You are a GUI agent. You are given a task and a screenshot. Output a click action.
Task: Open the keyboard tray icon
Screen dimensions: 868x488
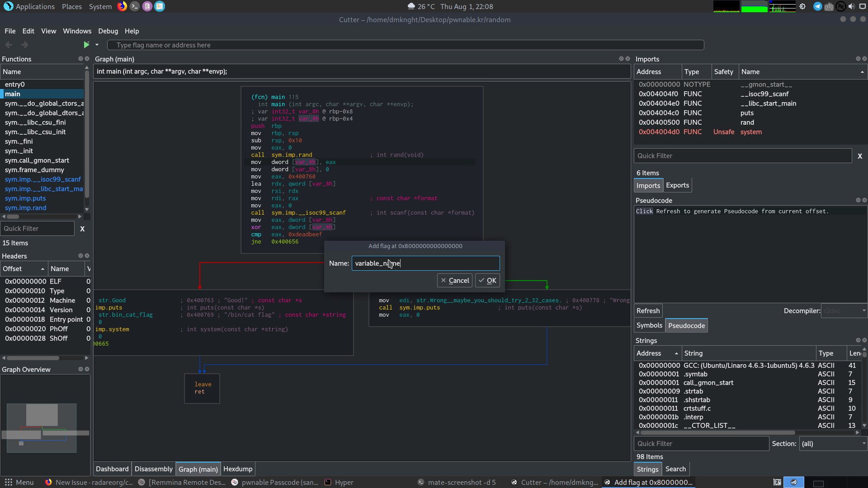tap(829, 6)
